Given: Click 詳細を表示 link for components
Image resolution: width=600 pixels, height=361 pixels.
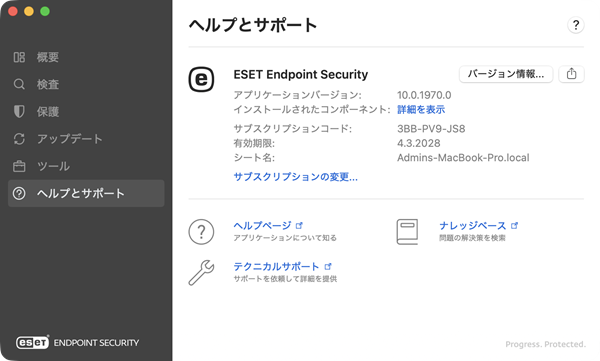Looking at the screenshot, I should coord(421,109).
